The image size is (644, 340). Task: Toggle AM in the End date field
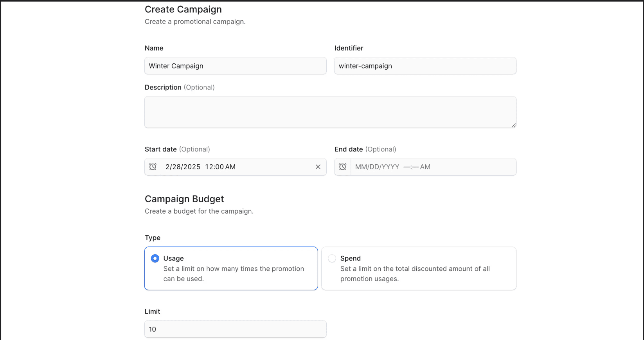click(x=425, y=167)
